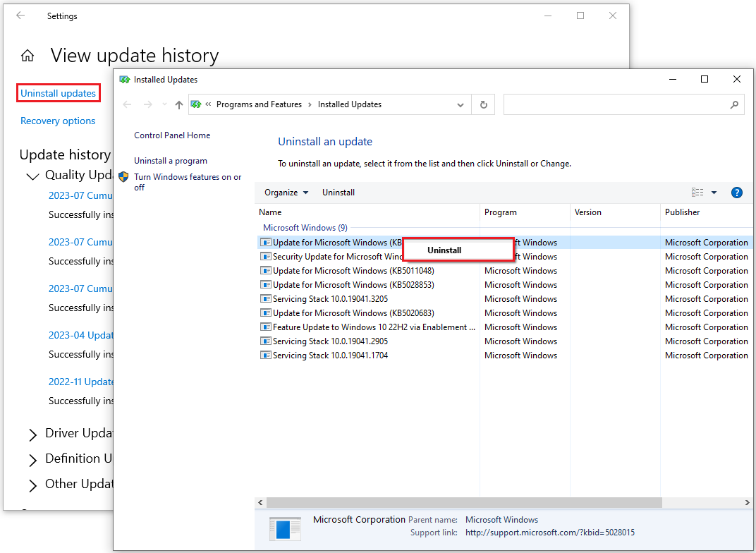Click the details pane update thumbnail
The width and height of the screenshot is (756, 553).
click(285, 528)
